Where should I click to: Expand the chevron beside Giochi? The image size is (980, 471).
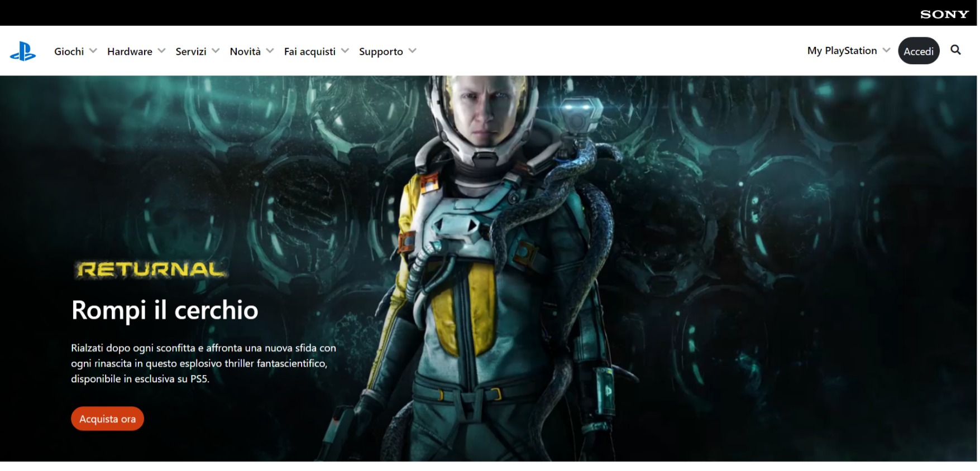93,51
